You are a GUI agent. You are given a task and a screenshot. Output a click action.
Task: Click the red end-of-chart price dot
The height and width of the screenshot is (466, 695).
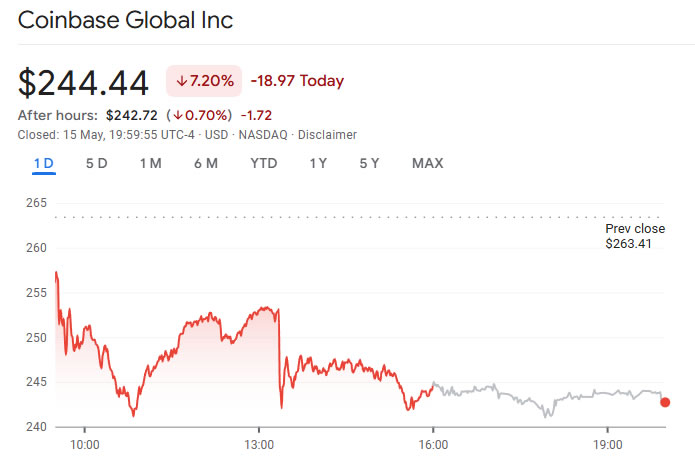666,402
